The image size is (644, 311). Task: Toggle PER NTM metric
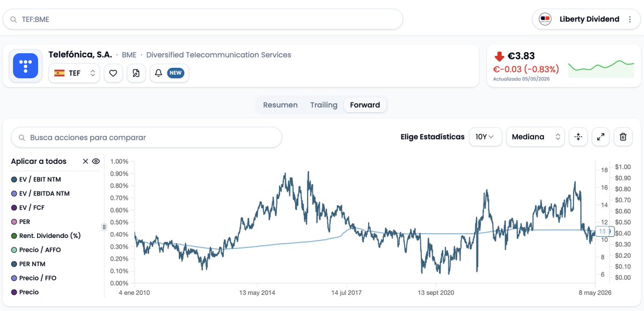28,264
